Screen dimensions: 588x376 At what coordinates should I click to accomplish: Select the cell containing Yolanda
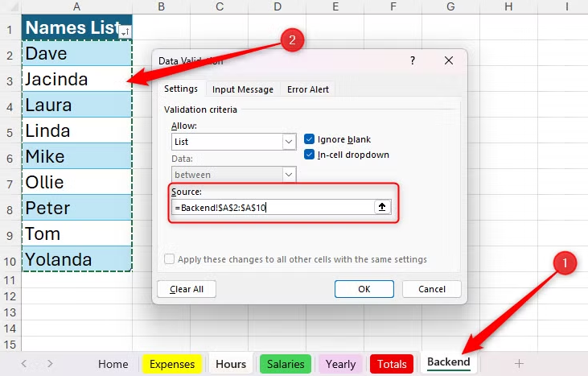point(77,259)
